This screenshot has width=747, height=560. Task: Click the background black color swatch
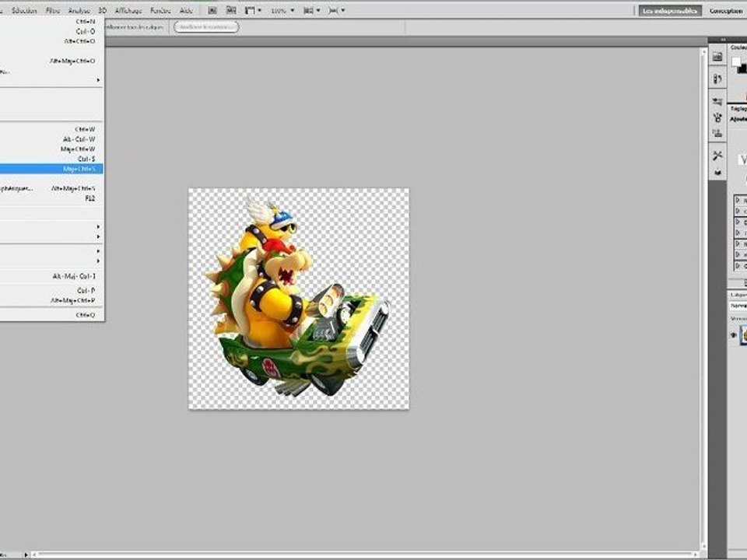click(742, 69)
